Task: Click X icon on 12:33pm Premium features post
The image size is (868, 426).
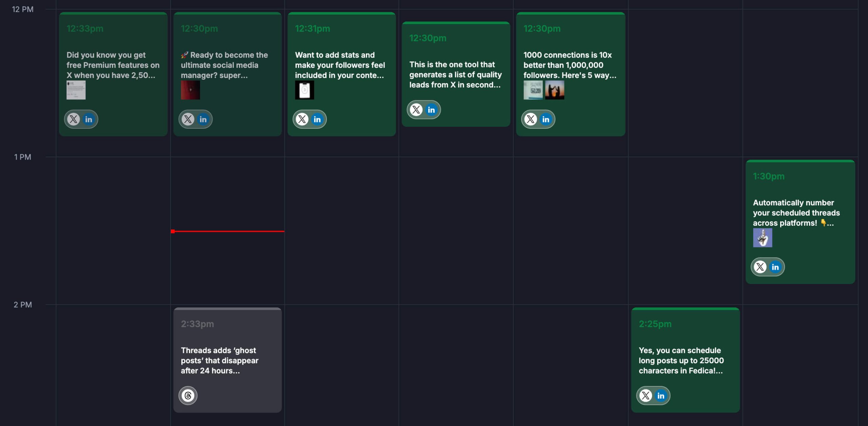Action: [x=73, y=119]
